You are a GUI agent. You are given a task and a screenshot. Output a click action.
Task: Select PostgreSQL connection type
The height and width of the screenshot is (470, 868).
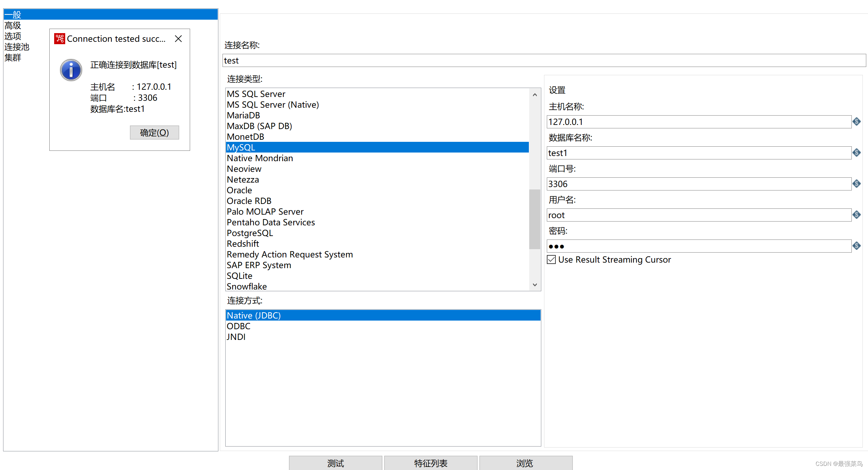pyautogui.click(x=377, y=233)
